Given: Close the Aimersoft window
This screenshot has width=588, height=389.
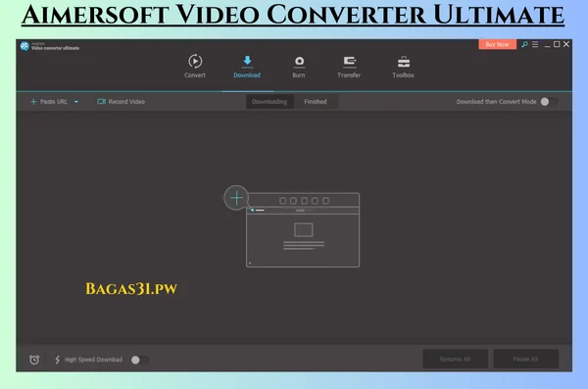Looking at the screenshot, I should tap(566, 44).
